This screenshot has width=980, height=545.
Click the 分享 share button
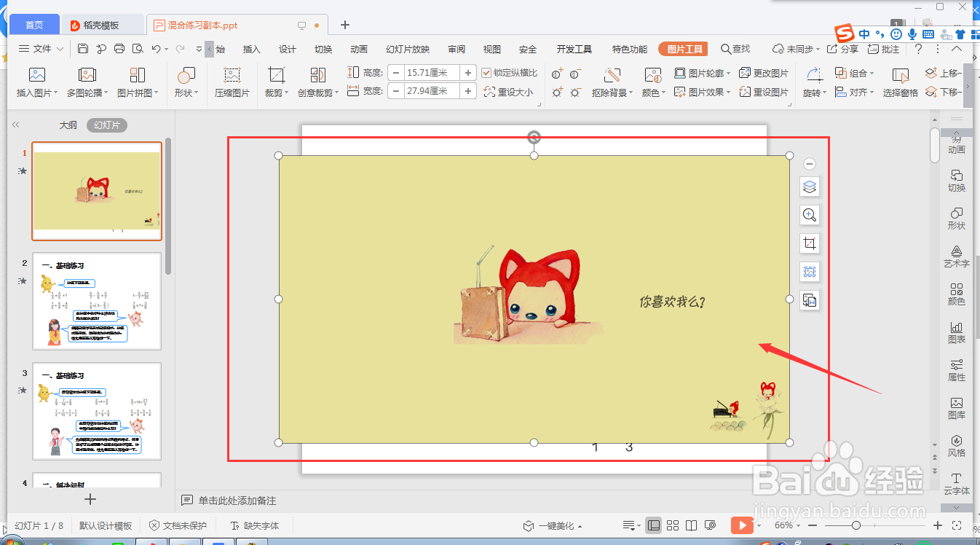[842, 49]
